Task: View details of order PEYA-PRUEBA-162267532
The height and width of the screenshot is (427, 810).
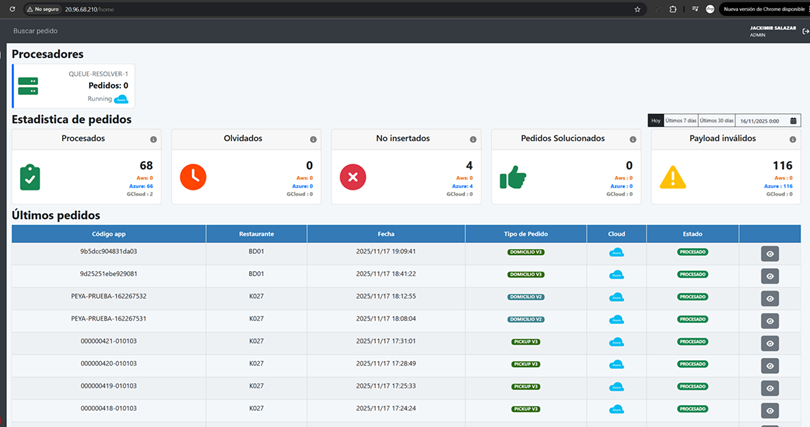Action: (x=770, y=298)
